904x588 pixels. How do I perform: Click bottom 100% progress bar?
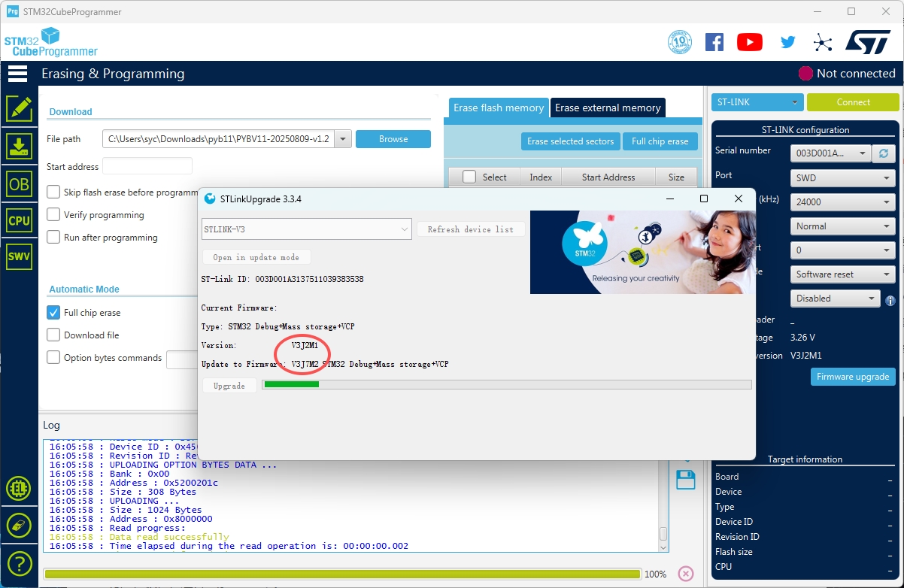(342, 574)
